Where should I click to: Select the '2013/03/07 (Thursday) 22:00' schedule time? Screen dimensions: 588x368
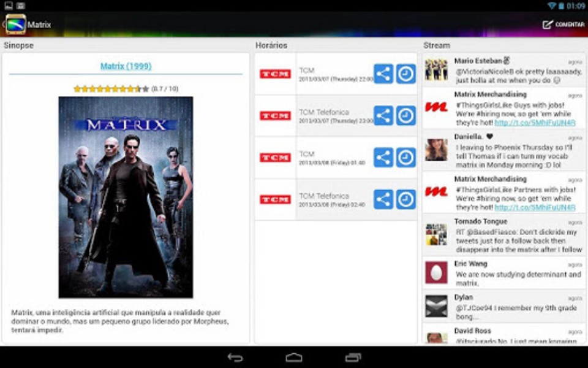point(336,79)
